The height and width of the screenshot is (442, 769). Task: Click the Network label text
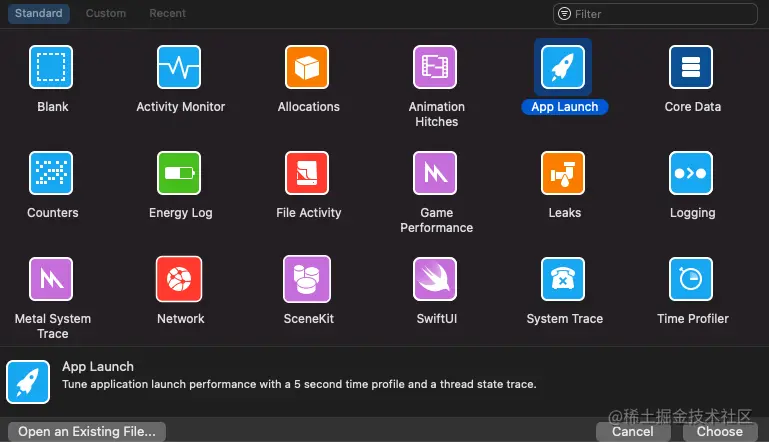pos(180,319)
